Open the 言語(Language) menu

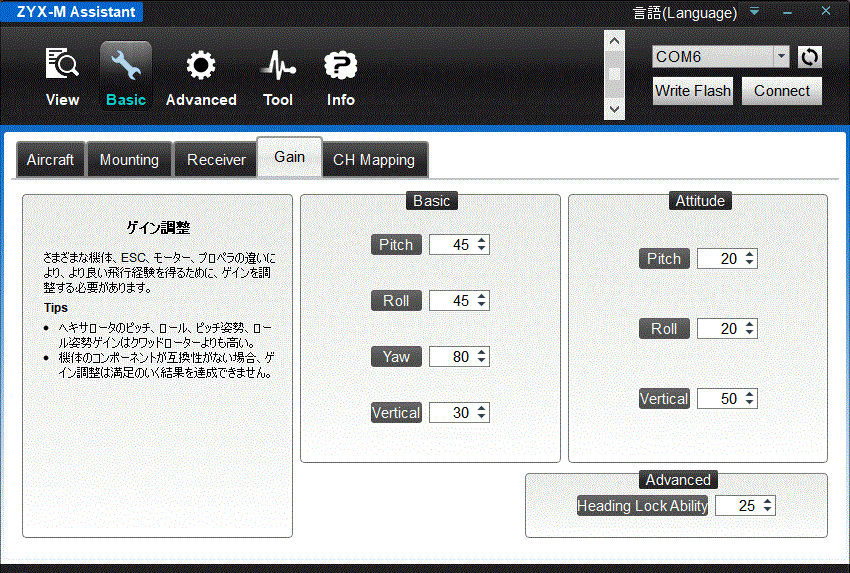pos(685,13)
